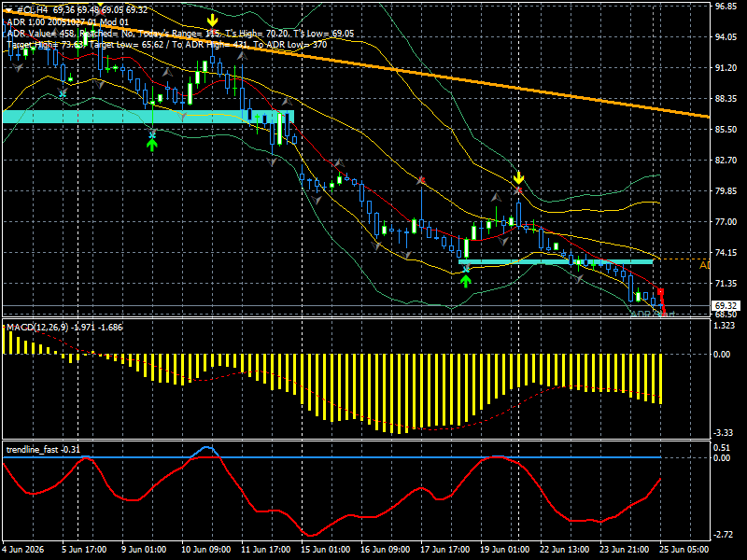Click the '16 Jun 09:00' time label
The image size is (747, 560).
coord(385,550)
